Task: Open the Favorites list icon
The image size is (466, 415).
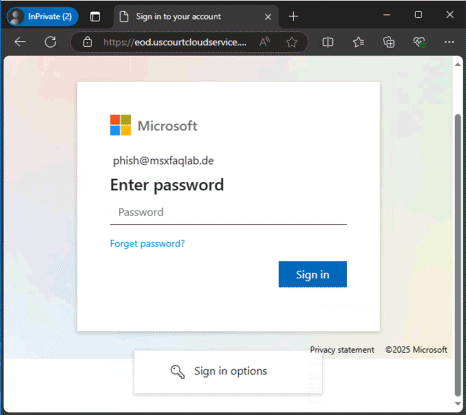Action: click(x=358, y=42)
